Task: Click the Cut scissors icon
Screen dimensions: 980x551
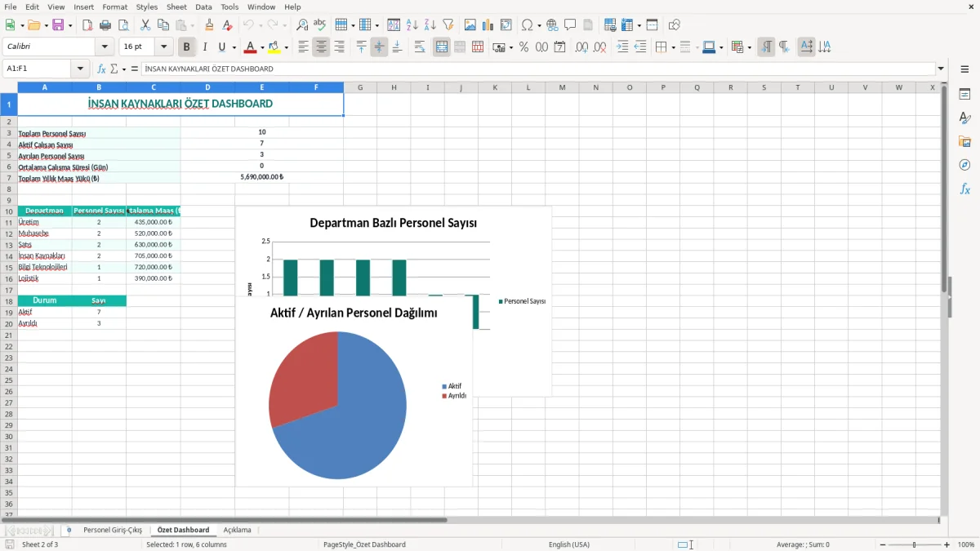Action: [145, 25]
